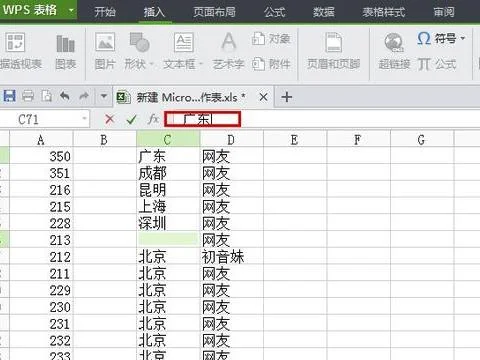480x360 pixels.
Task: Select the cell containing 深圳
Action: 168,223
